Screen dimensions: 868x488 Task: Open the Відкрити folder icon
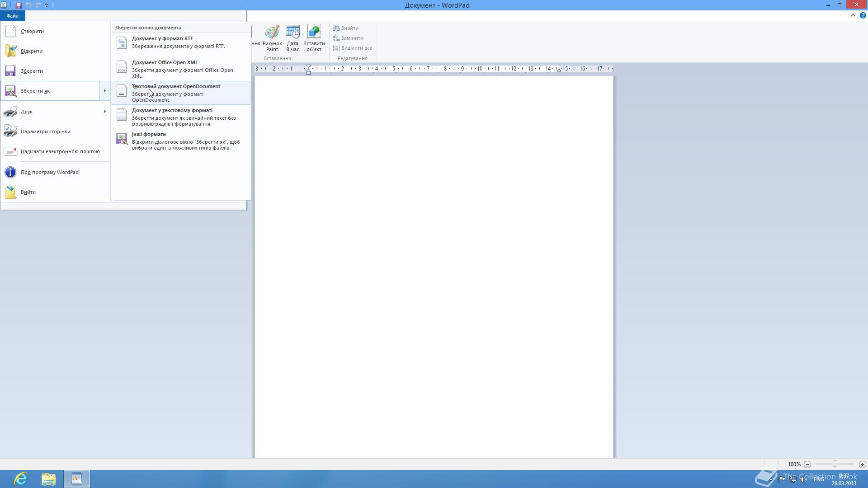(x=10, y=51)
